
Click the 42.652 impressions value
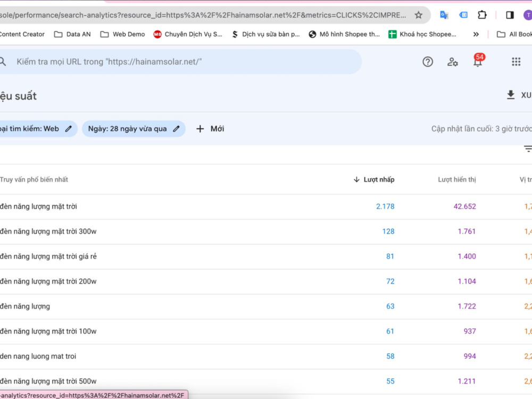pos(465,206)
